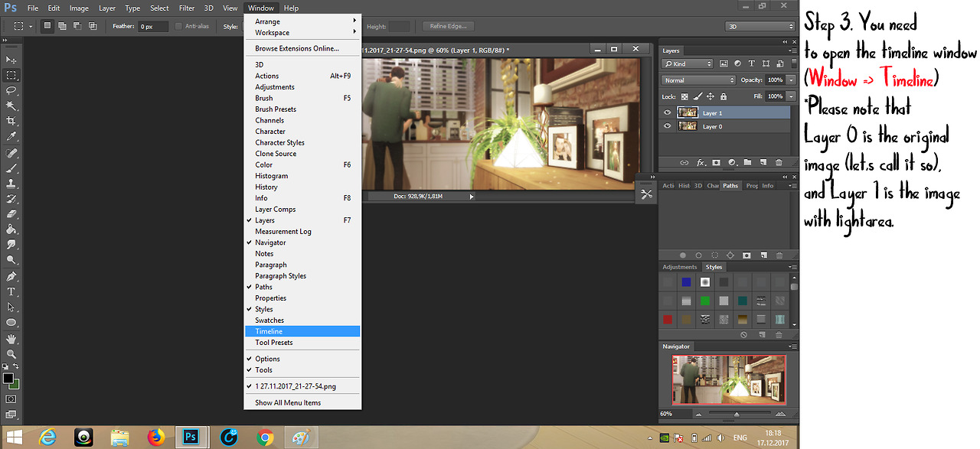980x449 pixels.
Task: Click the Feather input field
Action: [153, 27]
